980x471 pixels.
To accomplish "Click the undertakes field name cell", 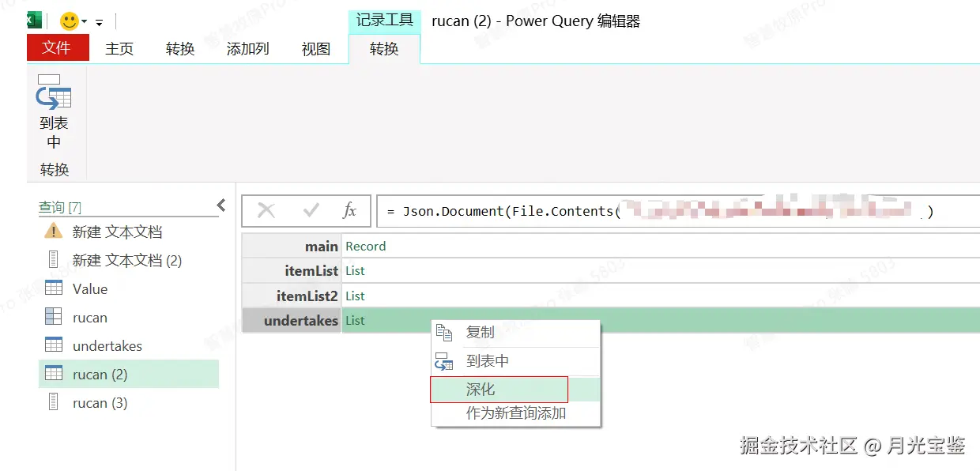I will click(292, 320).
